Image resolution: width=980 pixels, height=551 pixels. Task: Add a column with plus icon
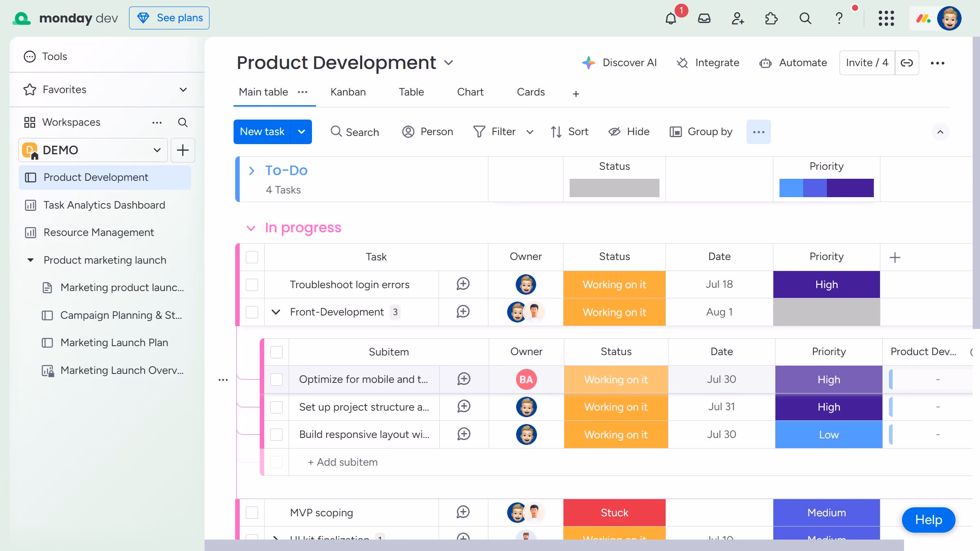click(x=895, y=257)
